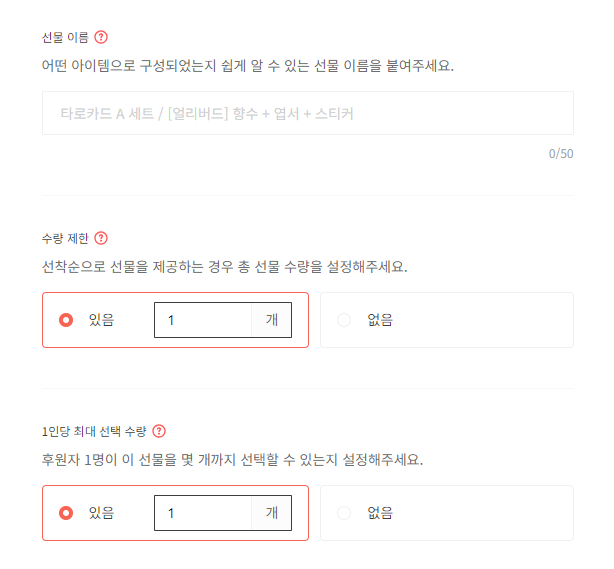Edit the 1인당 최대 선택 수량 number box
The width and height of the screenshot is (614, 569).
pos(202,513)
